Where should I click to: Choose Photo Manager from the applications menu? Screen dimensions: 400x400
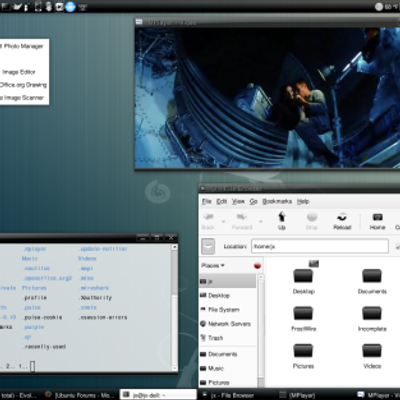[x=23, y=46]
